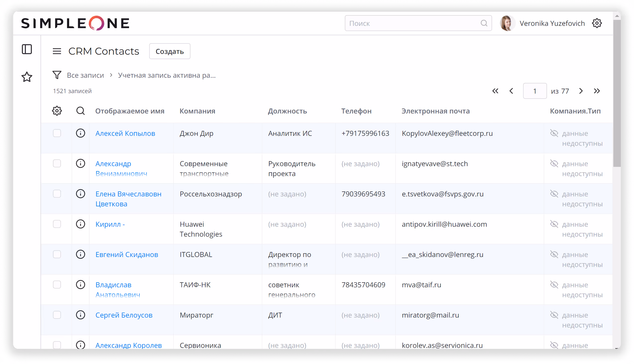The image size is (634, 364).
Task: Click the column search magnifier icon
Action: click(x=80, y=111)
